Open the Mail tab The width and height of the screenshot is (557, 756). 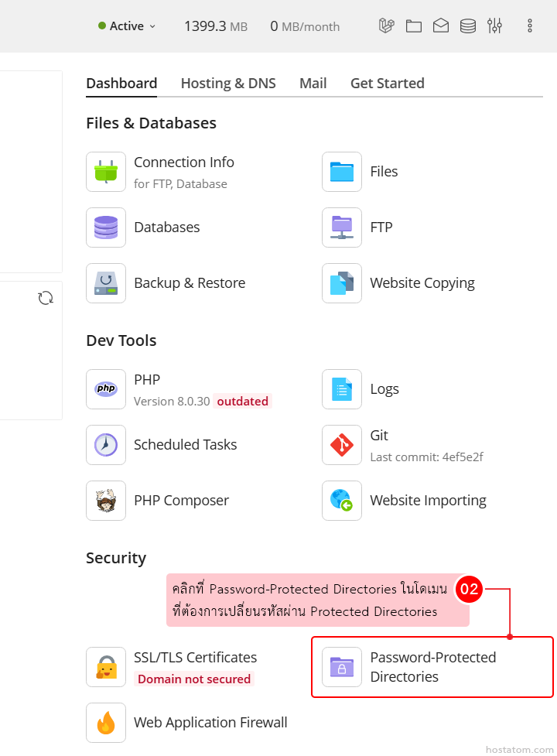tap(313, 84)
